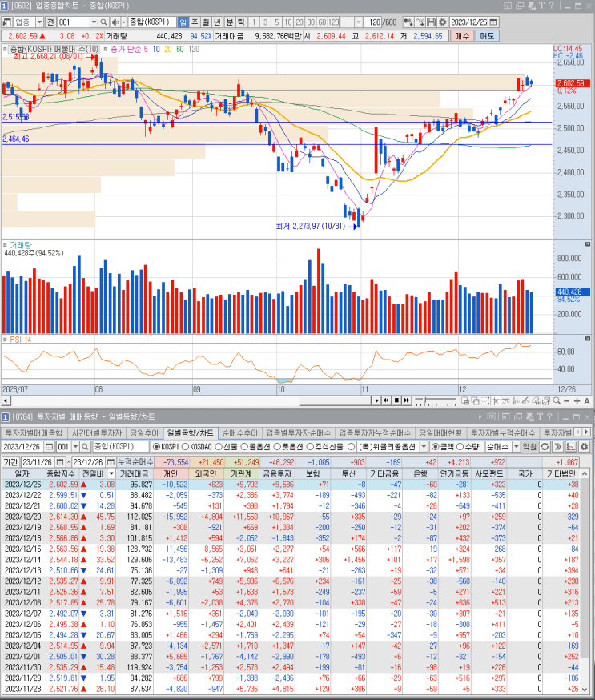Select the 월 monthly period button
The image size is (595, 700).
tap(206, 22)
